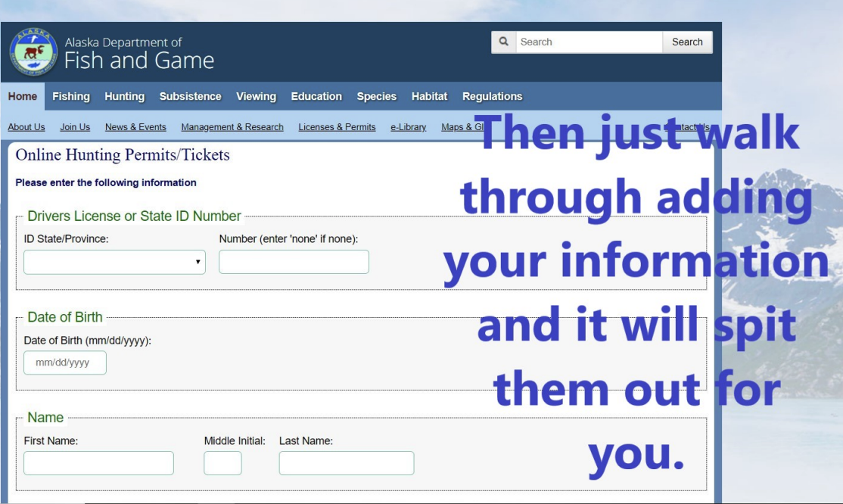Click the ID Number input field
Image resolution: width=843 pixels, height=504 pixels.
click(x=294, y=262)
